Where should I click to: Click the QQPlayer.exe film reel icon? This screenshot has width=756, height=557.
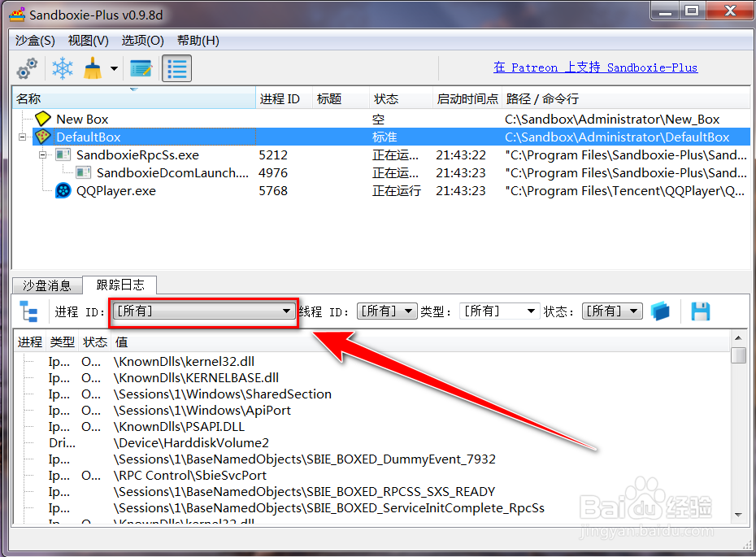click(x=63, y=190)
